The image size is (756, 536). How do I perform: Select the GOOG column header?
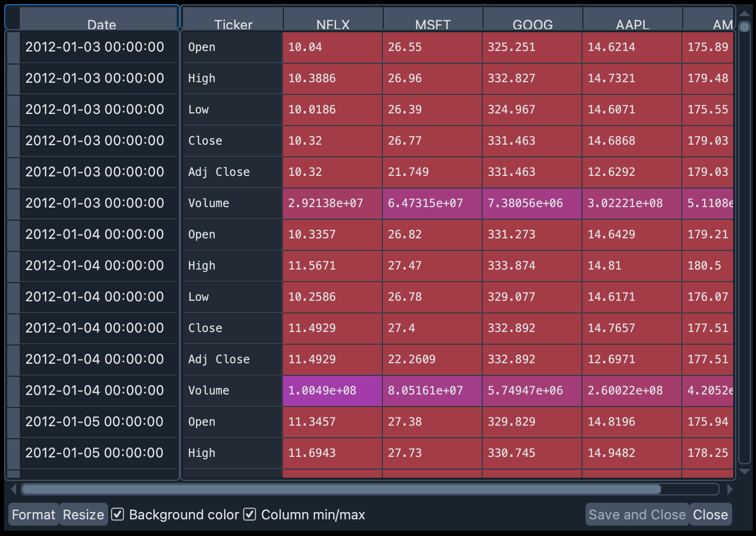point(531,24)
